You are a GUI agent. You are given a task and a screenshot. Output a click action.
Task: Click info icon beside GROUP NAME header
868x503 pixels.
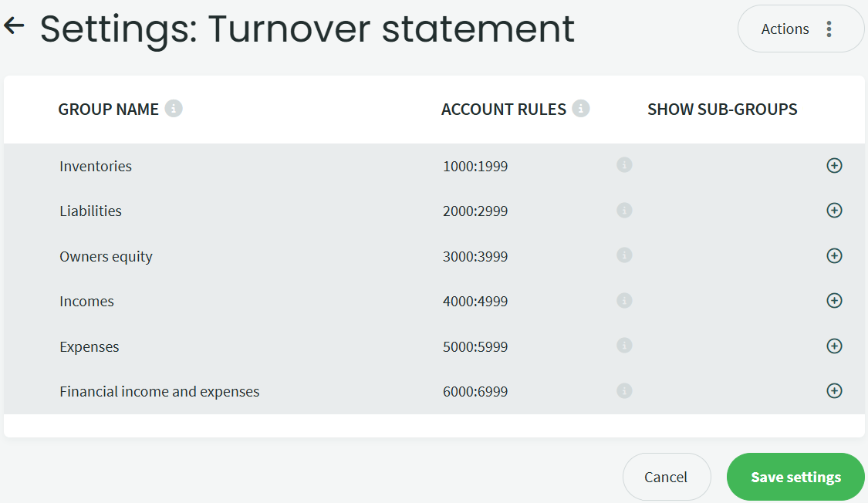click(174, 109)
